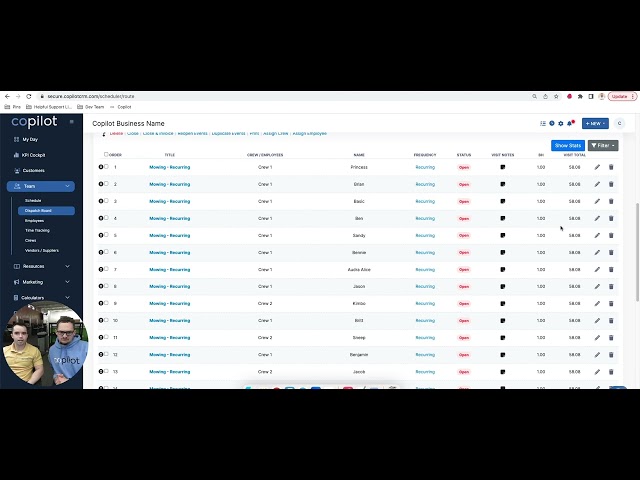640x480 pixels.
Task: Click the browser Update button
Action: (622, 97)
